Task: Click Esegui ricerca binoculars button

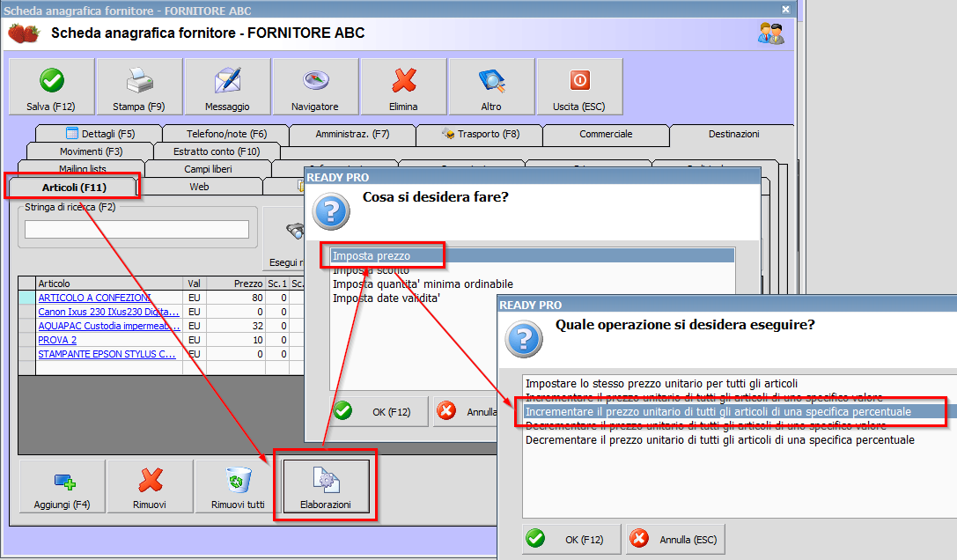Action: [284, 238]
